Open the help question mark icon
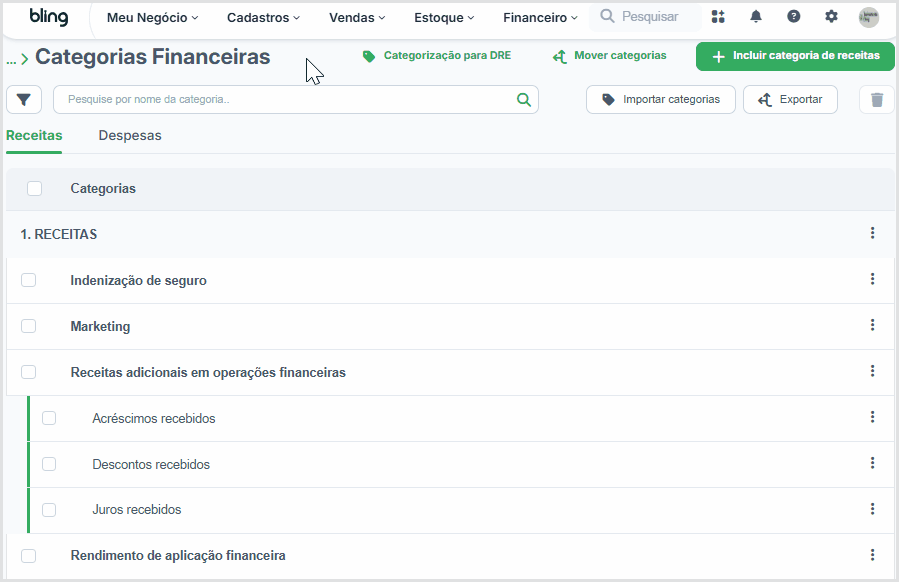The height and width of the screenshot is (582, 899). click(x=794, y=17)
